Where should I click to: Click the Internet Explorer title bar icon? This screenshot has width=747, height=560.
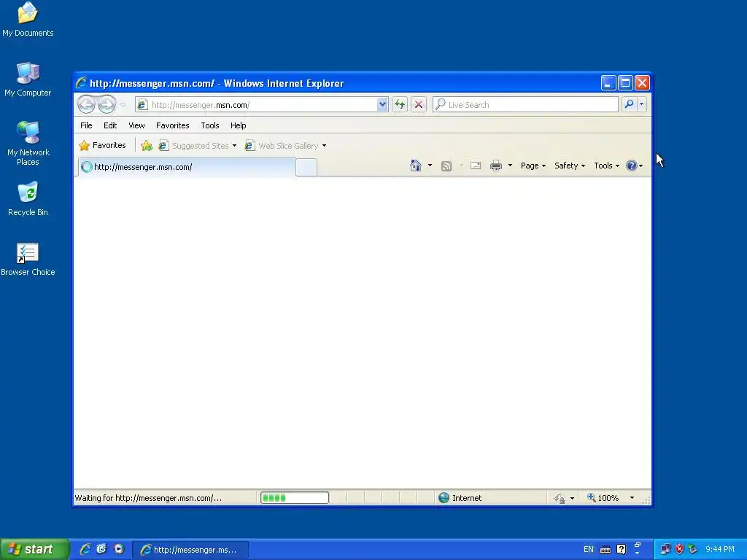(x=81, y=83)
